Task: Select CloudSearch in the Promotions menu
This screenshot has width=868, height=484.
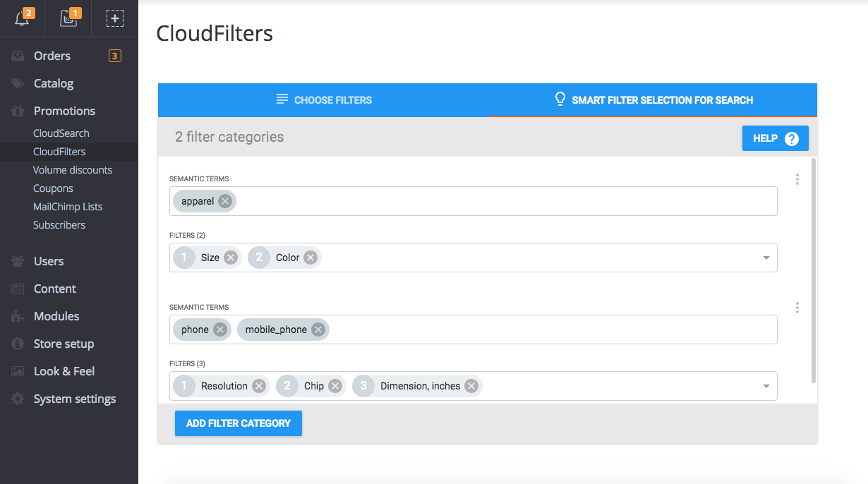Action: pos(61,133)
